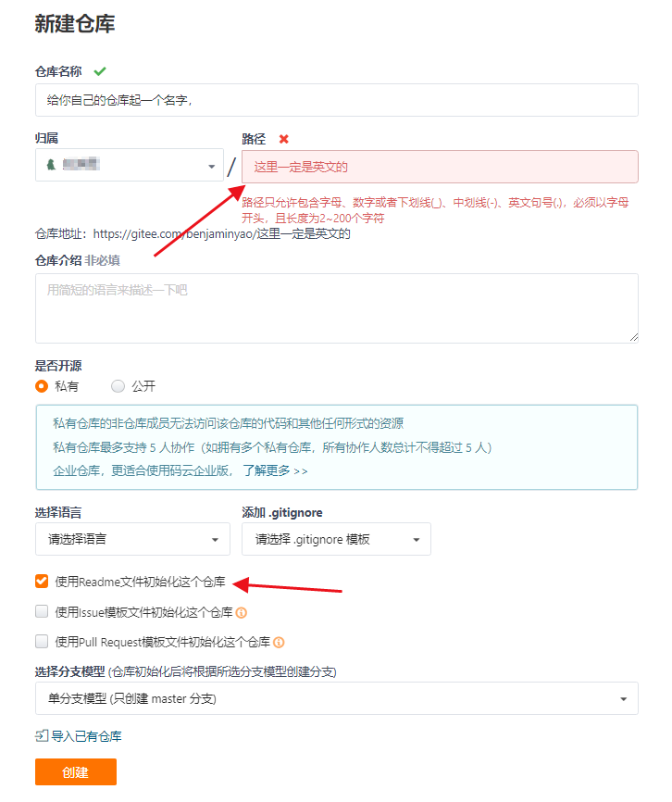The height and width of the screenshot is (802, 672).
Task: Open the 请选择 .gitignore 模板 dropdown
Action: pyautogui.click(x=336, y=539)
